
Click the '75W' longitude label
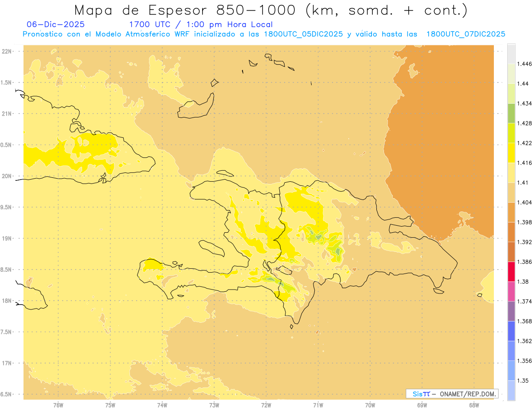(110, 405)
